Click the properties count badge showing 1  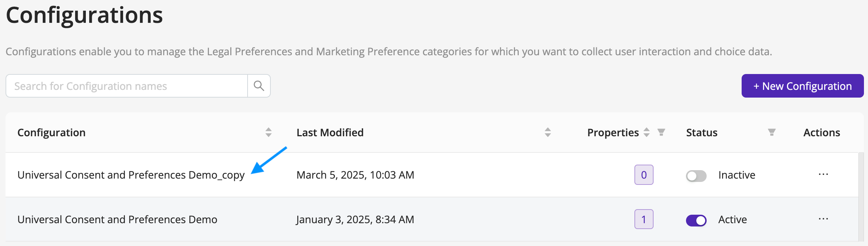pyautogui.click(x=644, y=219)
